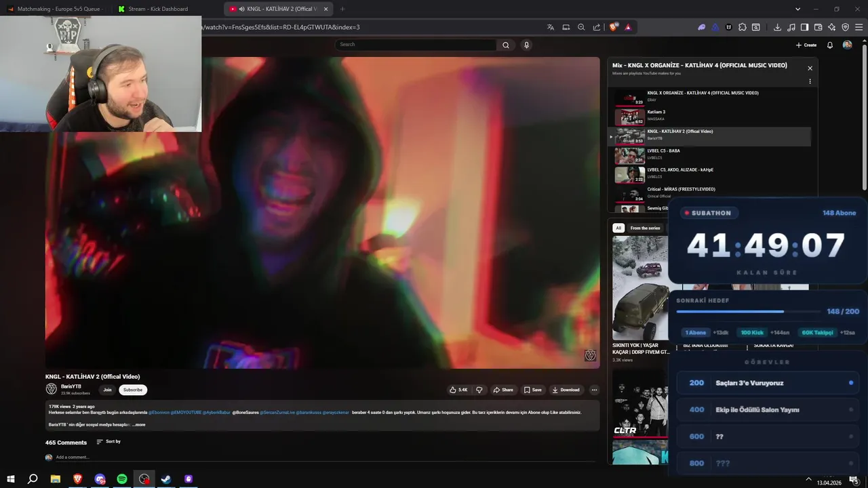Viewport: 868px width, 488px height.
Task: Open Windows taskbar search
Action: pos(33,479)
